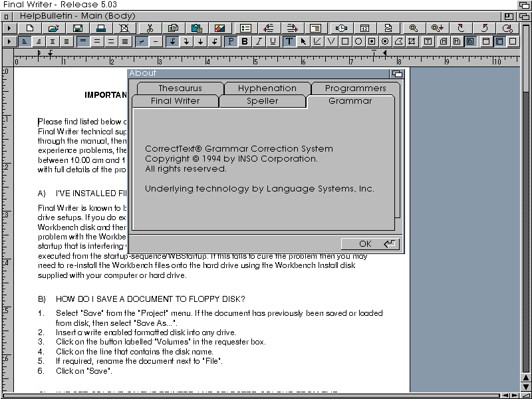The image size is (532, 399).
Task: Open a file using the folder icon
Action: coord(53,28)
